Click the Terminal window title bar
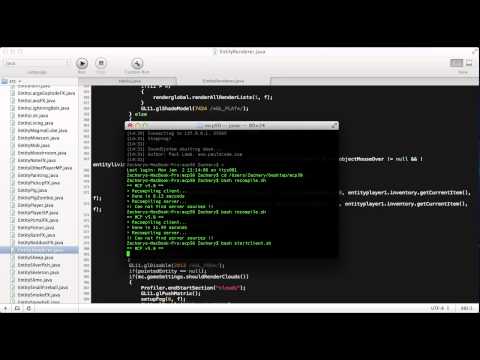 coord(232,125)
